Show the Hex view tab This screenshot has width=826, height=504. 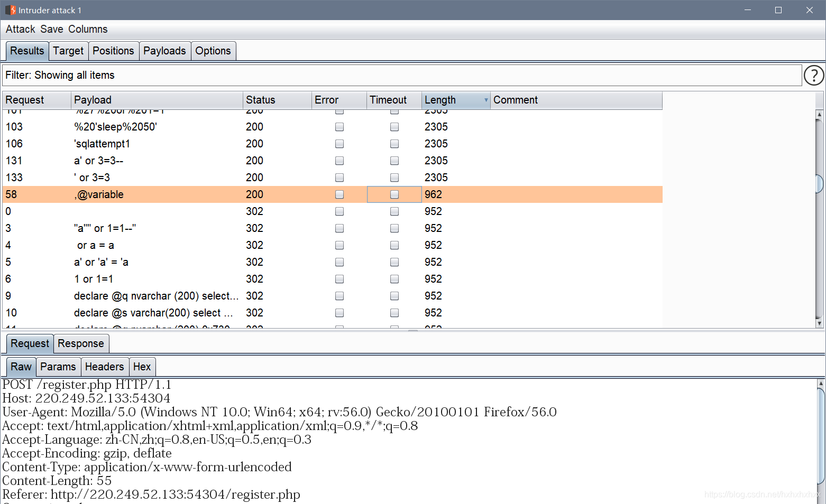click(x=142, y=367)
